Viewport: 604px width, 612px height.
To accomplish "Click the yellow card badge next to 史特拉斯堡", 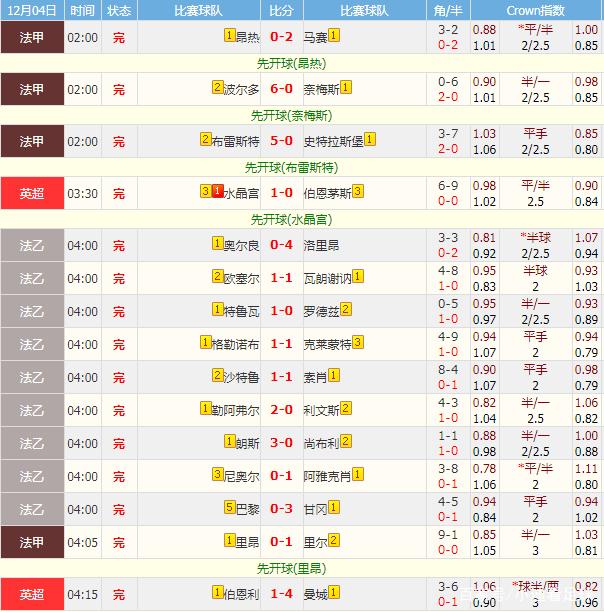I will pos(370,139).
